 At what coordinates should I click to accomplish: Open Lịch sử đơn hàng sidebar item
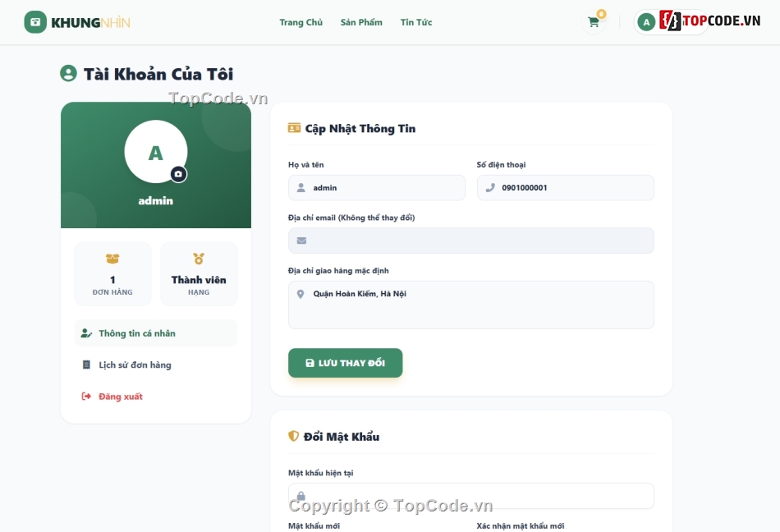156,365
